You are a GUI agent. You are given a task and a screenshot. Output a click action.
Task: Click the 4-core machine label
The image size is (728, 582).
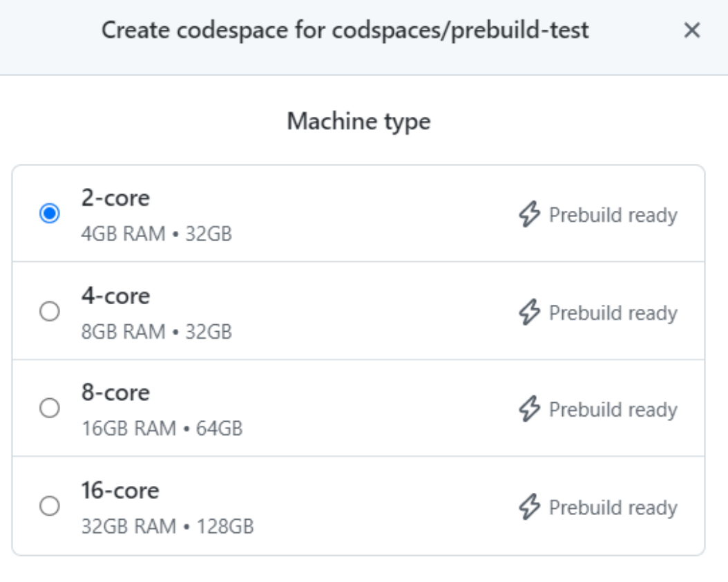115,296
